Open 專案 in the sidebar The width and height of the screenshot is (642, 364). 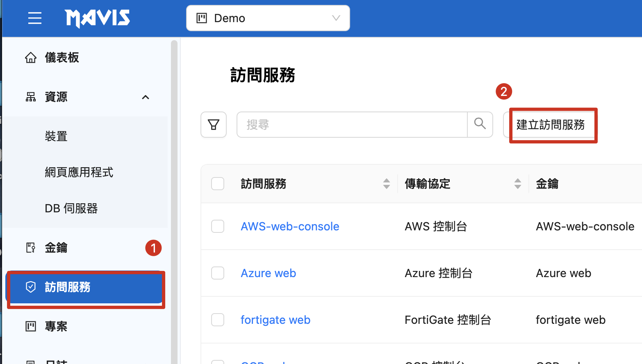pos(56,326)
